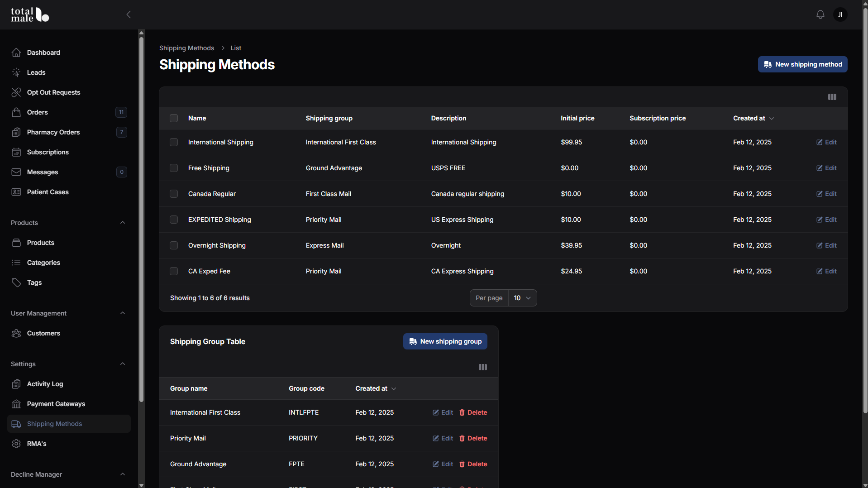Viewport: 868px width, 488px height.
Task: Click New shipping method button
Action: pyautogui.click(x=802, y=64)
